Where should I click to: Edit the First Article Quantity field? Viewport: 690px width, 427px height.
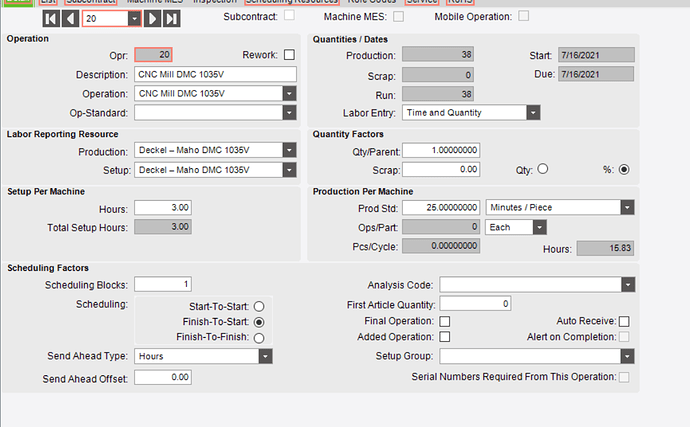(475, 303)
